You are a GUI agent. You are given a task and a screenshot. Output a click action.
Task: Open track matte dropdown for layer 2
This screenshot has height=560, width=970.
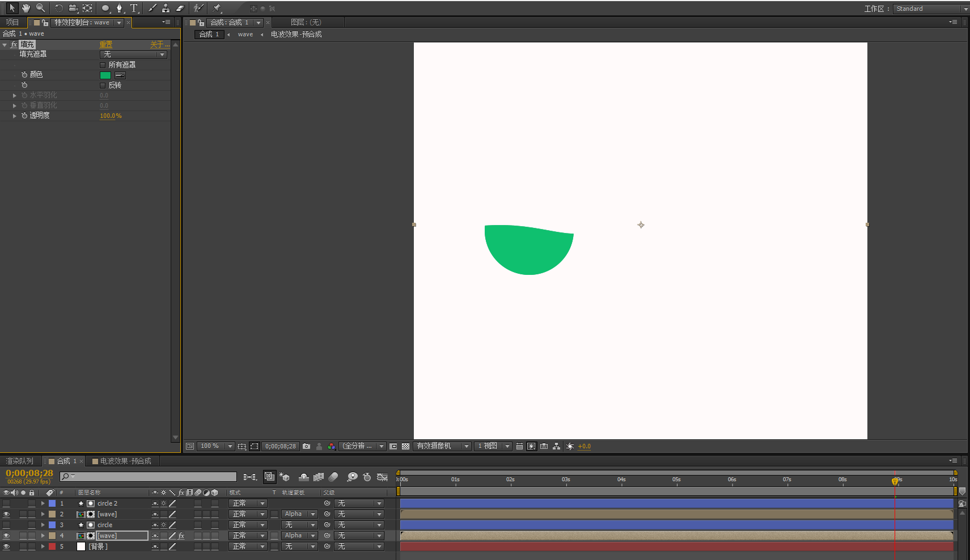point(299,514)
